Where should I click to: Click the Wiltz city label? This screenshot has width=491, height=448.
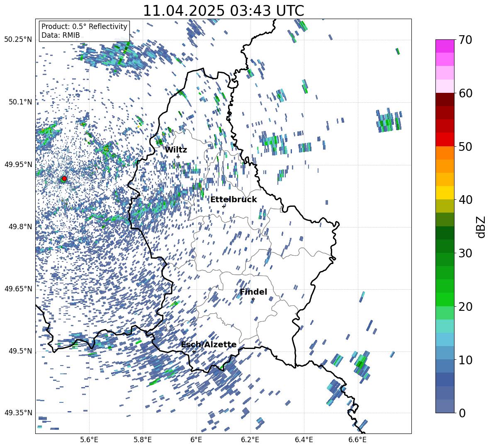[176, 150]
